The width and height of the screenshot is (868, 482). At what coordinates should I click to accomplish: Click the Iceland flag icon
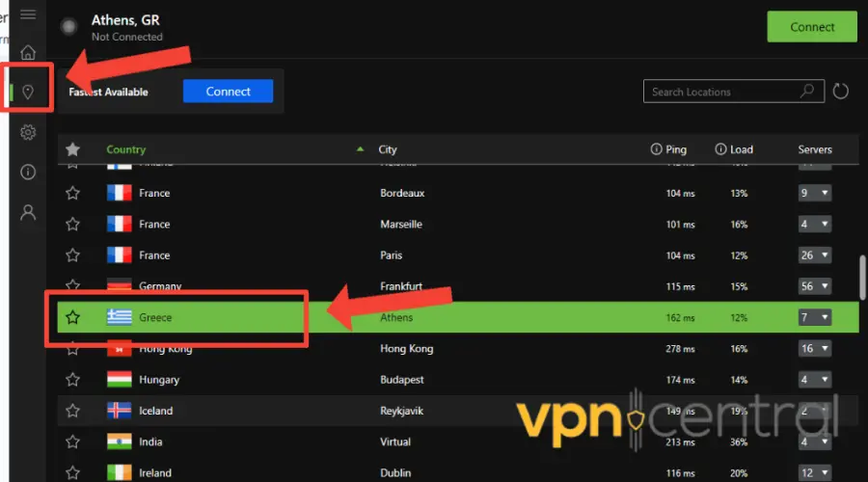click(x=119, y=411)
